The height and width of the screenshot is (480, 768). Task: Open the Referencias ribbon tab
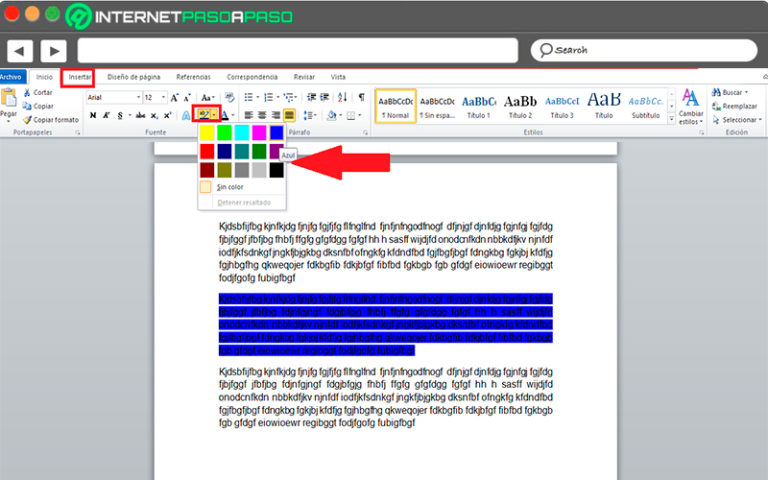pyautogui.click(x=193, y=77)
